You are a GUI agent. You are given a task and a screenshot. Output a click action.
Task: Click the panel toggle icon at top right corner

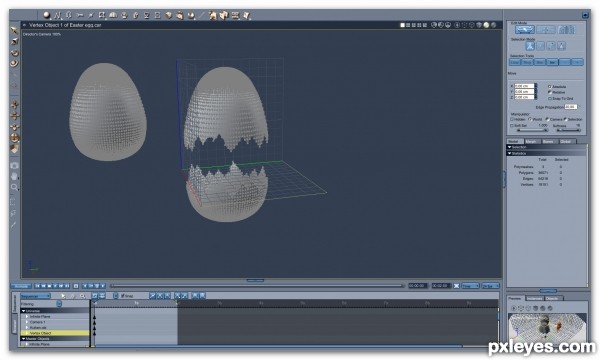point(585,15)
